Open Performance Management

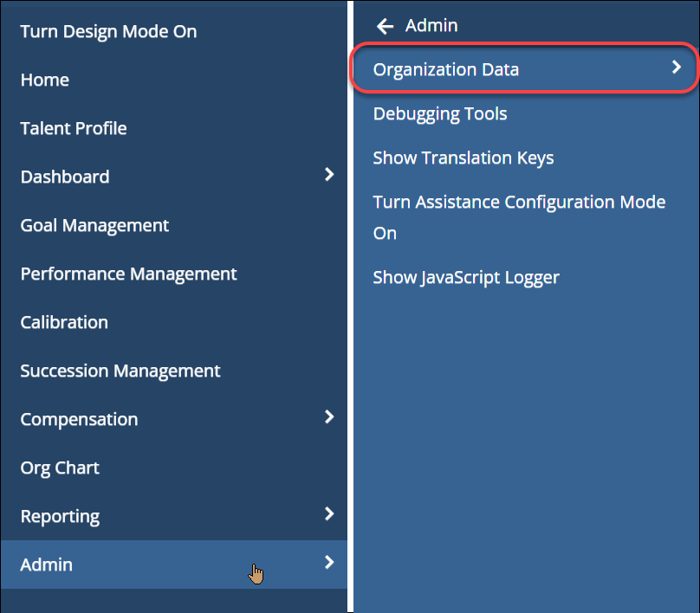pos(128,274)
